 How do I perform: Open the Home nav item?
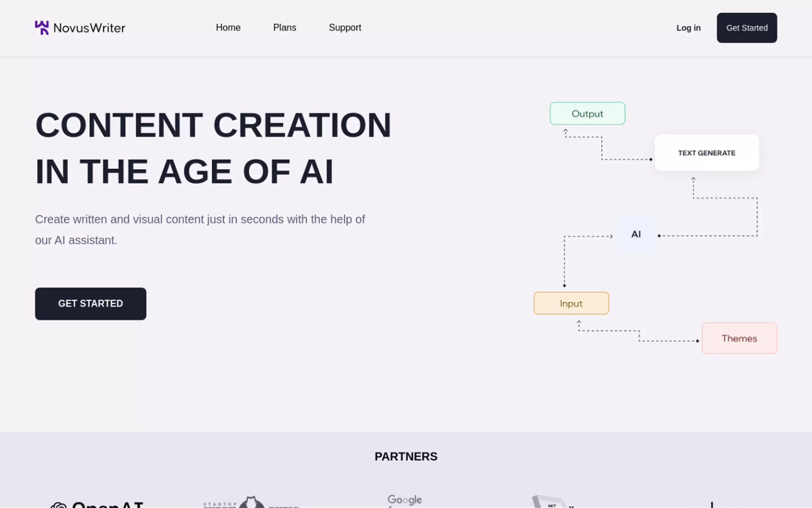click(228, 28)
